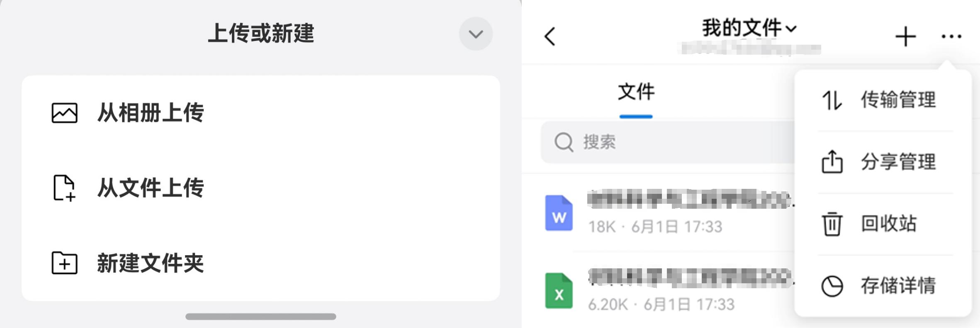Click the magnifier search icon
This screenshot has width=980, height=328.
pos(564,142)
